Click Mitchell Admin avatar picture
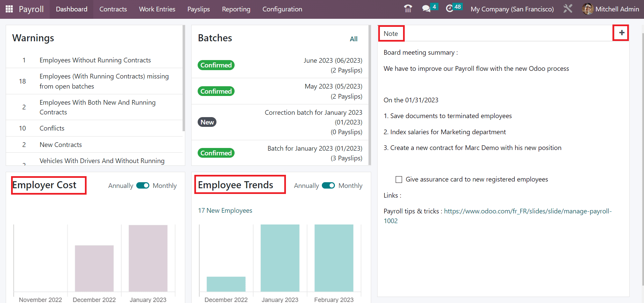Image resolution: width=644 pixels, height=303 pixels. click(x=588, y=9)
